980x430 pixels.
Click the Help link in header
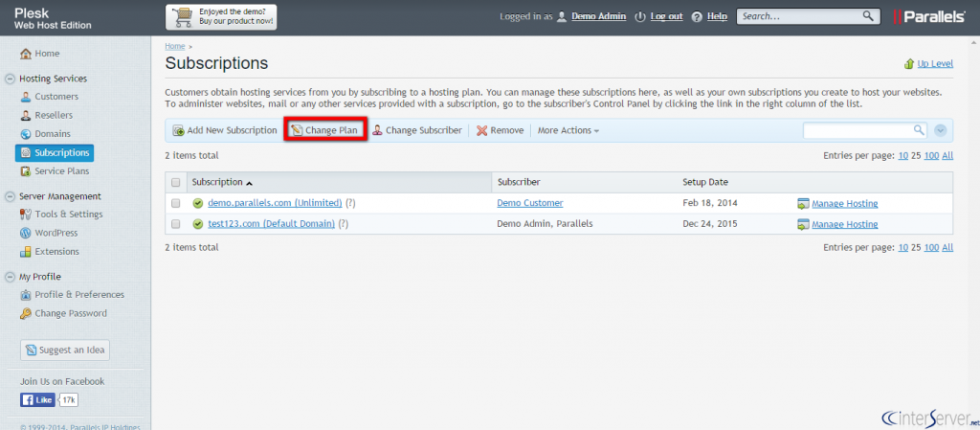(717, 17)
